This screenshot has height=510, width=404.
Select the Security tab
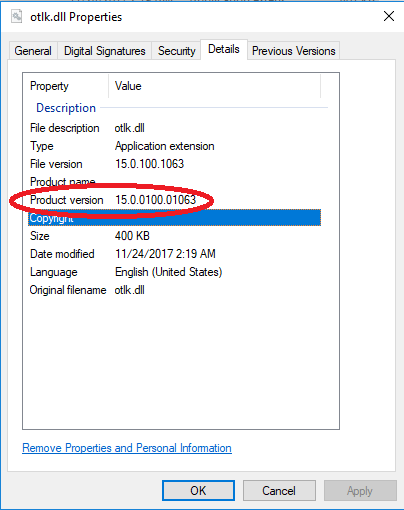176,51
